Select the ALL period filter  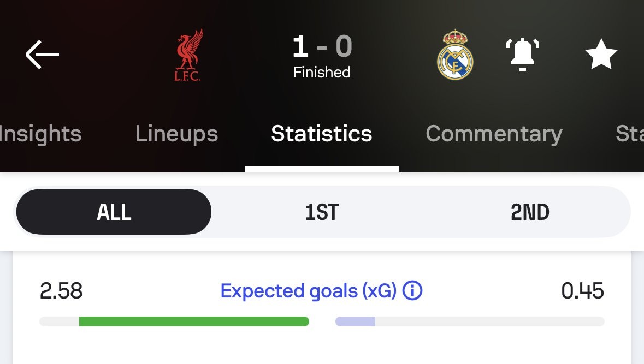coord(114,212)
